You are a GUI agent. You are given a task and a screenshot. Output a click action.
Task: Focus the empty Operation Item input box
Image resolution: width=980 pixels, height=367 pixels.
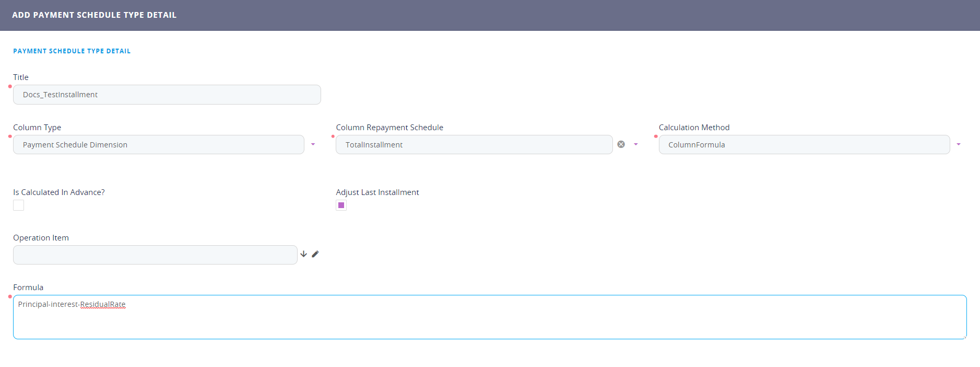pos(155,255)
